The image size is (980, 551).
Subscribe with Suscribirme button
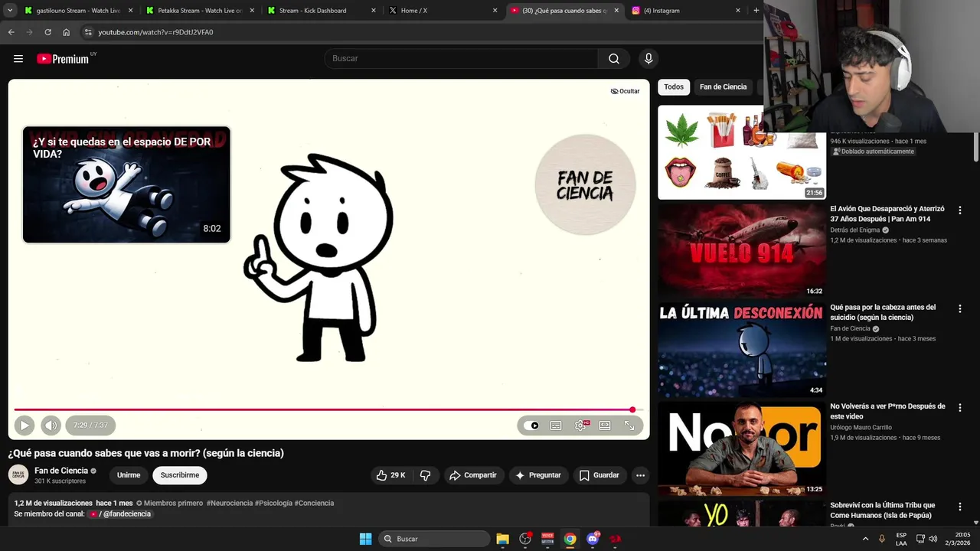[x=180, y=475]
